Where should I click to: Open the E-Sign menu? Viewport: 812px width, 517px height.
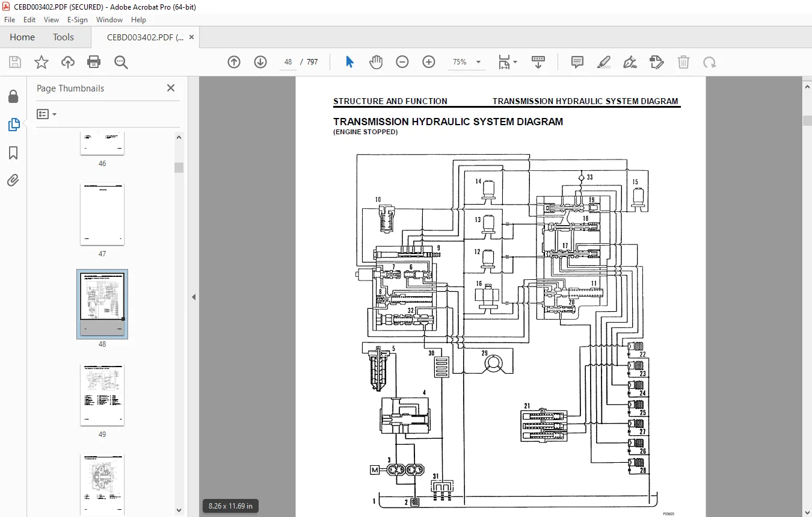tap(78, 20)
